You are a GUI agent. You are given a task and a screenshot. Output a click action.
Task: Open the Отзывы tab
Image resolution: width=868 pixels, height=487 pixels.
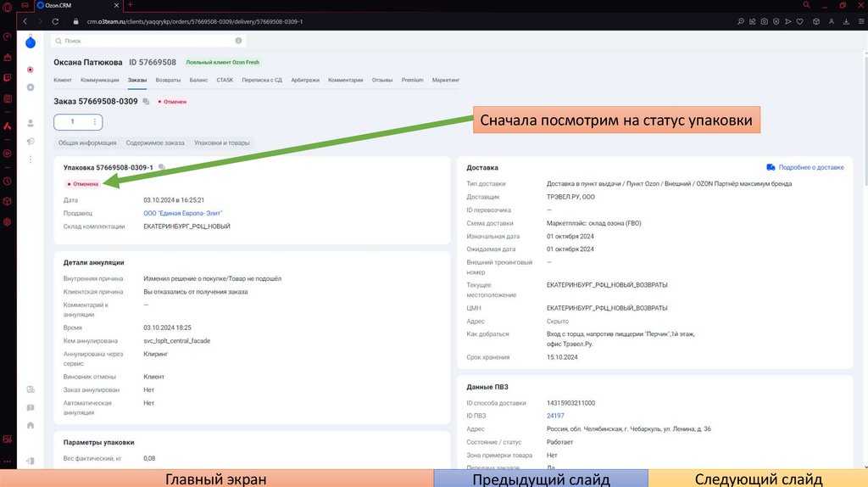coord(382,80)
